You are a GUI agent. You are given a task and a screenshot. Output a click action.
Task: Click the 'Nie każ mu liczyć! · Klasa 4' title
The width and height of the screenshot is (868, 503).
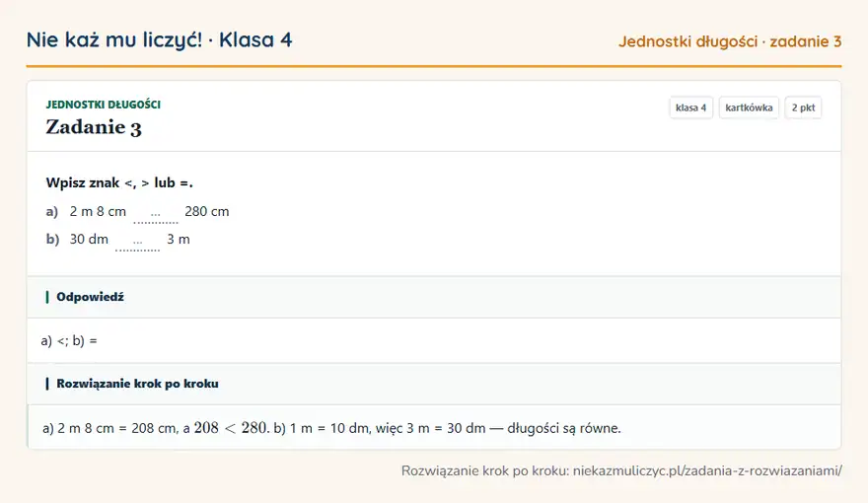click(159, 39)
